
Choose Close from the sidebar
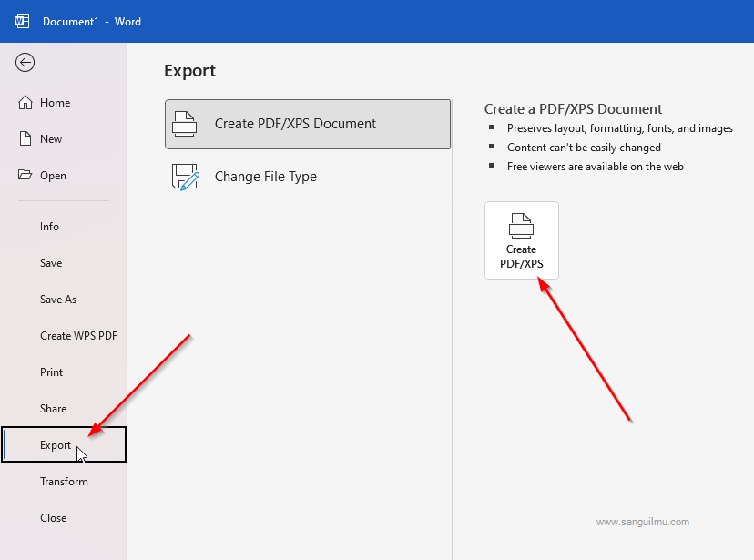click(x=53, y=517)
